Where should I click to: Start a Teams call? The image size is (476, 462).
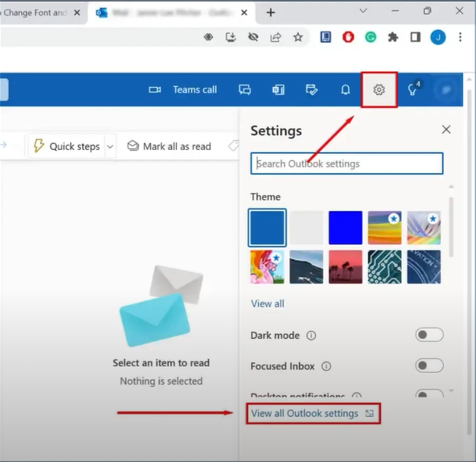(x=183, y=89)
